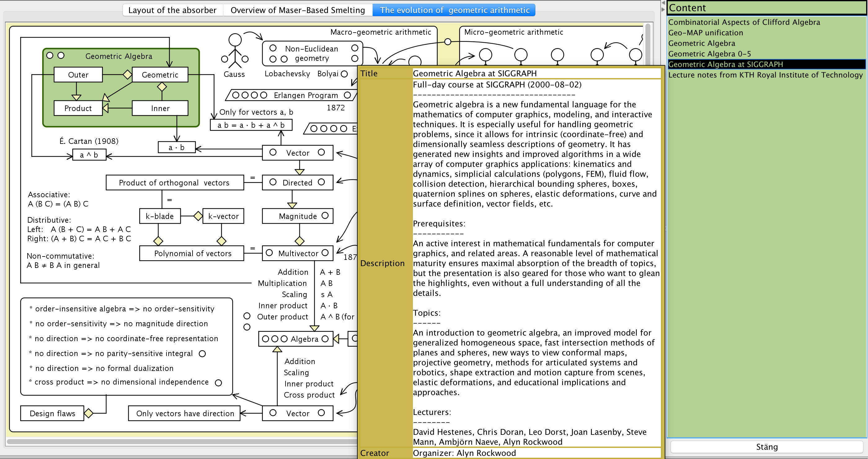Click the diamond between k-blade and k-vector
This screenshot has height=459, width=868.
coord(198,216)
